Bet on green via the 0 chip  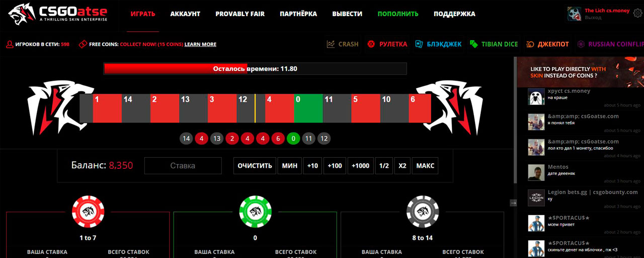255,212
